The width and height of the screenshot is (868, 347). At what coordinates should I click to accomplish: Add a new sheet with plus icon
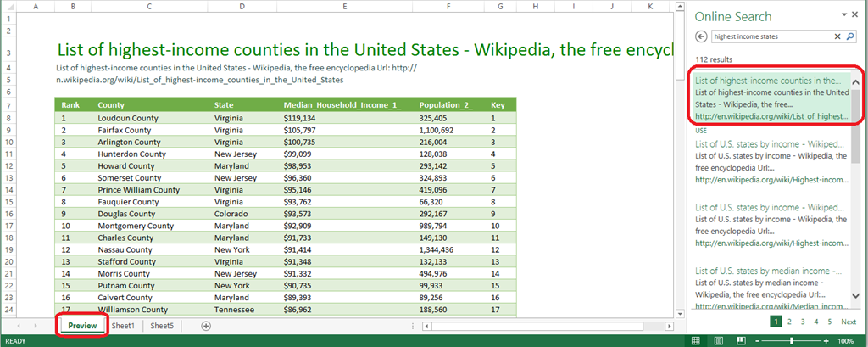[x=206, y=326]
